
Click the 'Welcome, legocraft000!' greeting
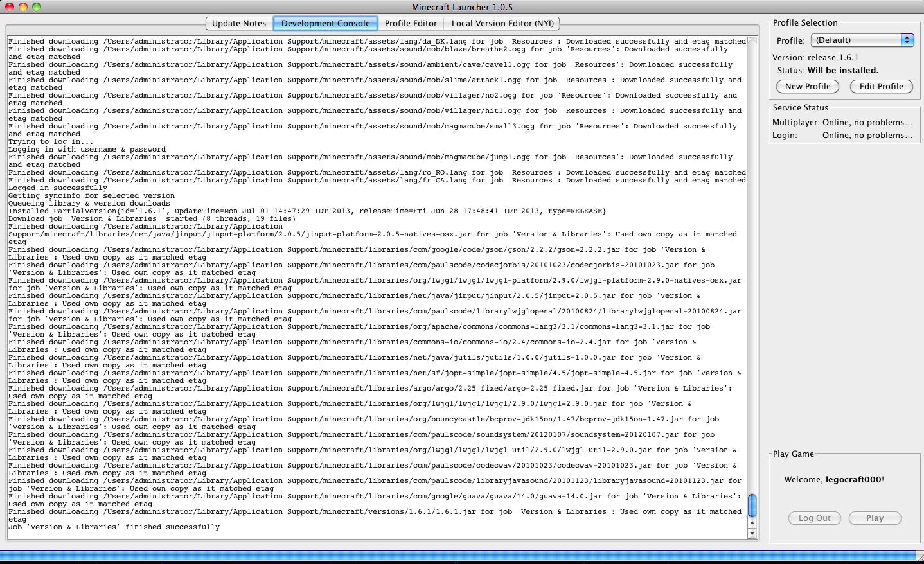click(834, 480)
